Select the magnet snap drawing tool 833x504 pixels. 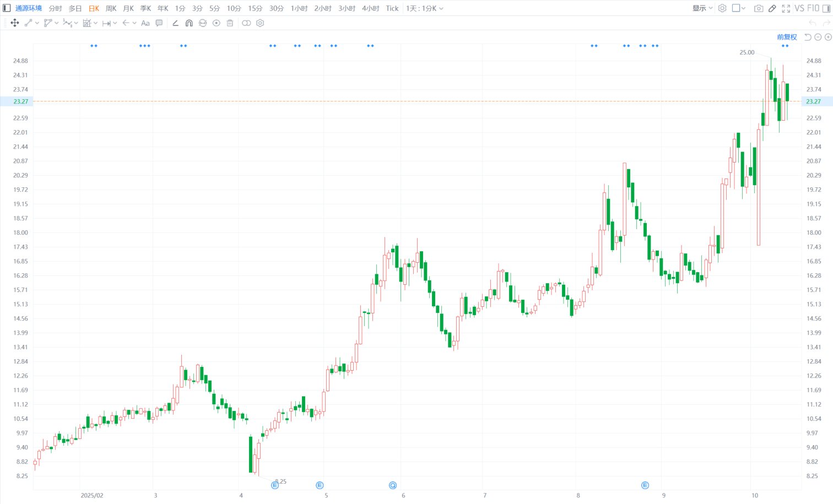coord(189,23)
